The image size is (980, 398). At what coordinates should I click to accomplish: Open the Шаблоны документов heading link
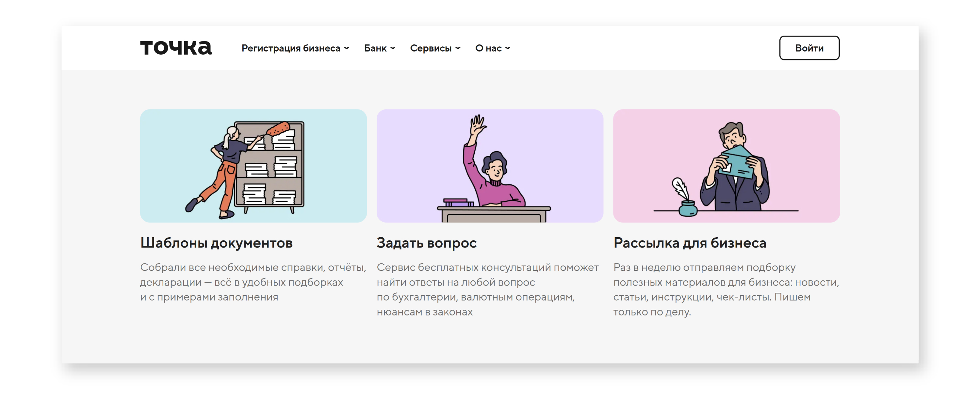(217, 243)
